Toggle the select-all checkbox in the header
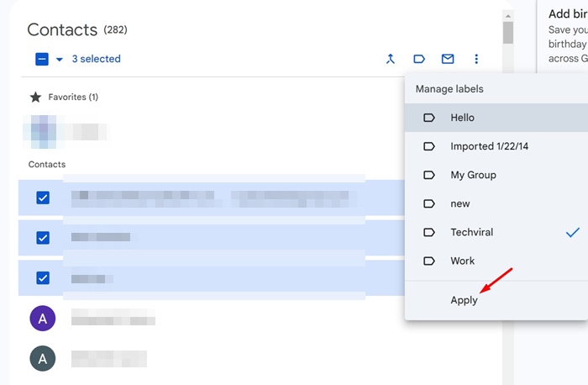The width and height of the screenshot is (588, 385). [42, 60]
